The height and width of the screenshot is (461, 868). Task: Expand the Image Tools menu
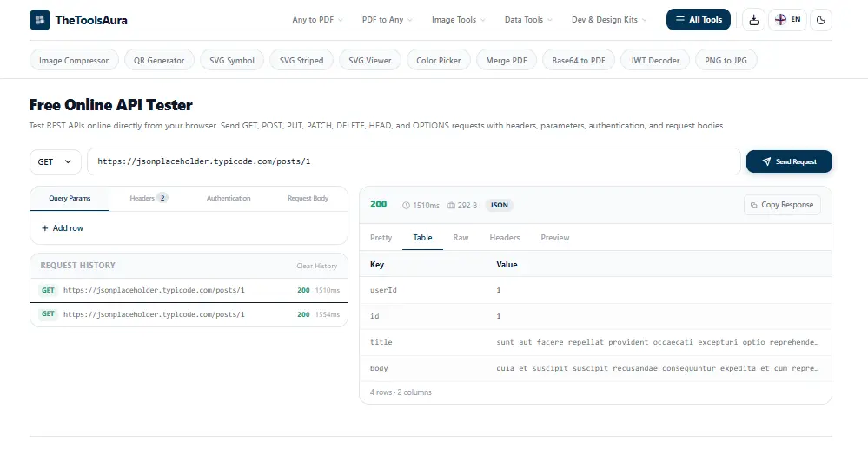pos(459,20)
